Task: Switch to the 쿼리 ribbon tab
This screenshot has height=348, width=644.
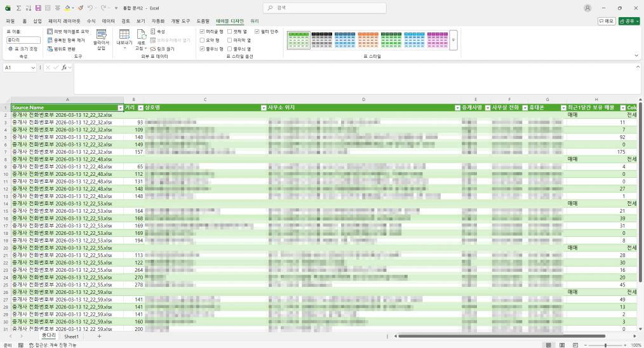Action: (x=254, y=21)
